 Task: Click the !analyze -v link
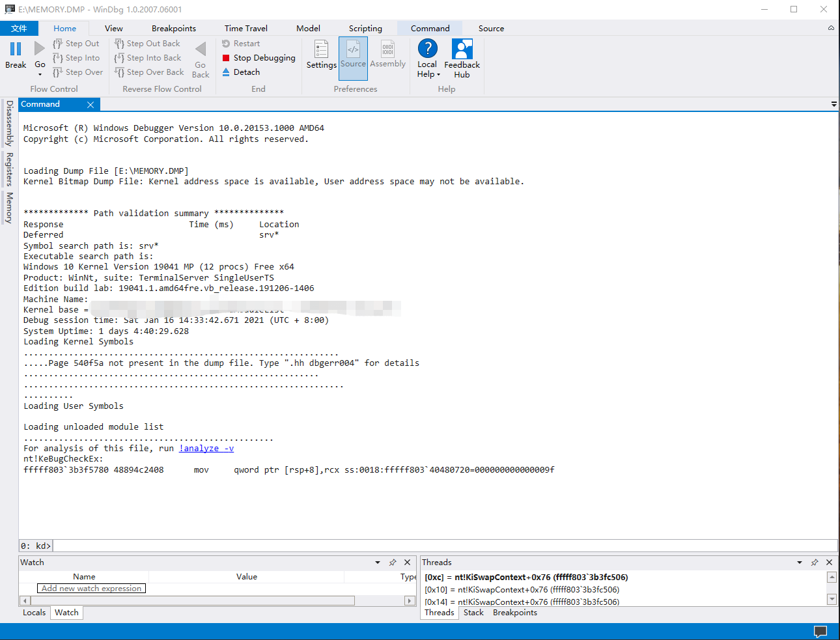(206, 448)
